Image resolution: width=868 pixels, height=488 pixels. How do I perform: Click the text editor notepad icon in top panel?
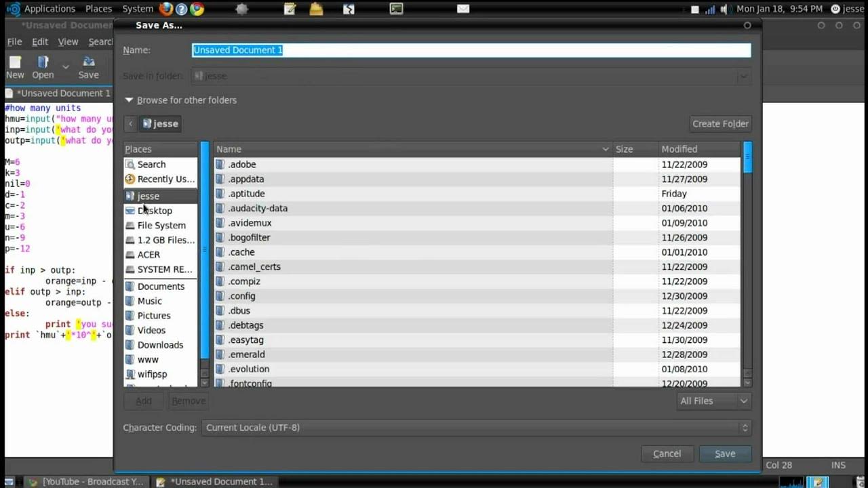tap(290, 9)
